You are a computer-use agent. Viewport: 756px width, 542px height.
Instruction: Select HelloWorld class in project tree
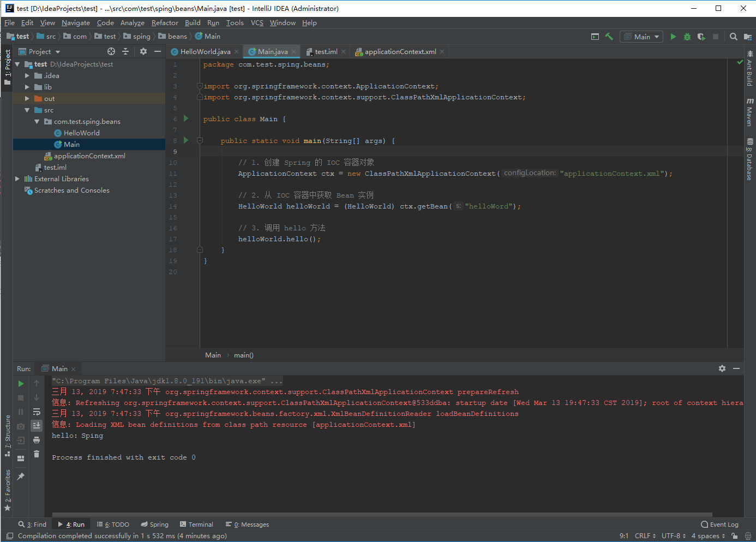pos(81,133)
